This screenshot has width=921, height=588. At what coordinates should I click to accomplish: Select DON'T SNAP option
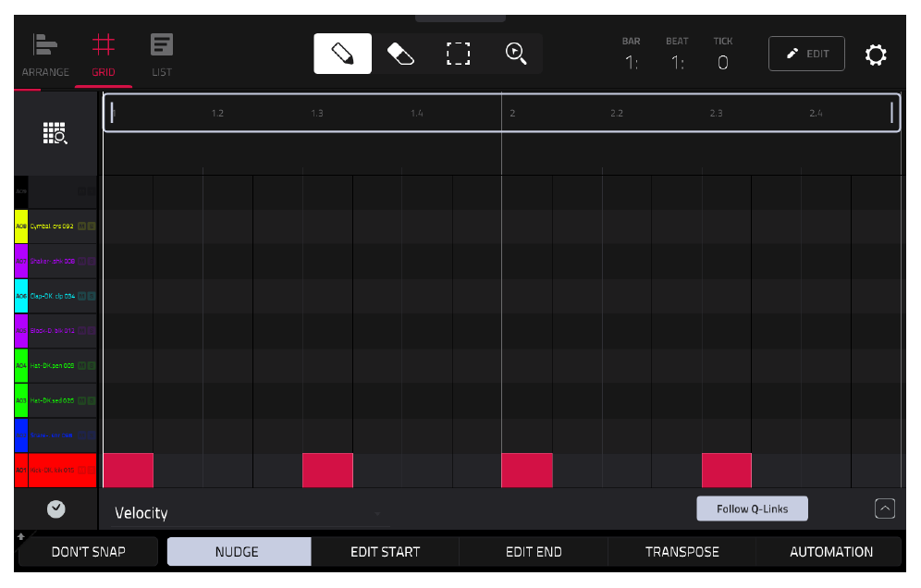pos(88,552)
